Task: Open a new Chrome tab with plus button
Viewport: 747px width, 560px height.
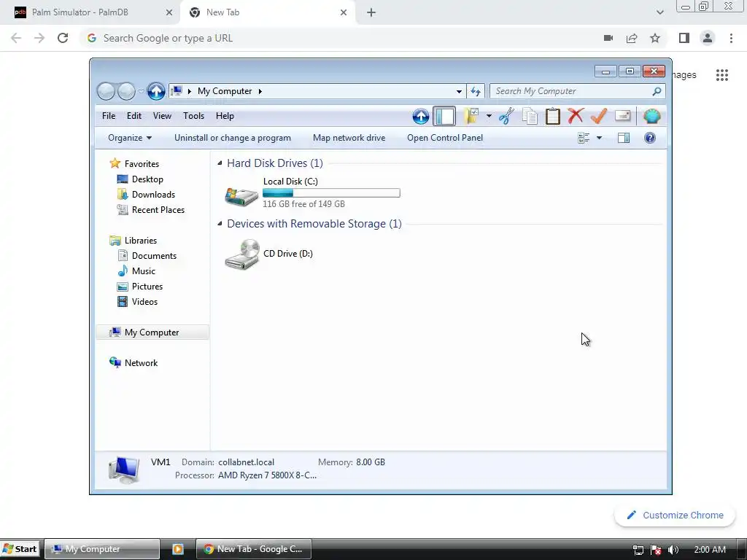Action: tap(371, 13)
